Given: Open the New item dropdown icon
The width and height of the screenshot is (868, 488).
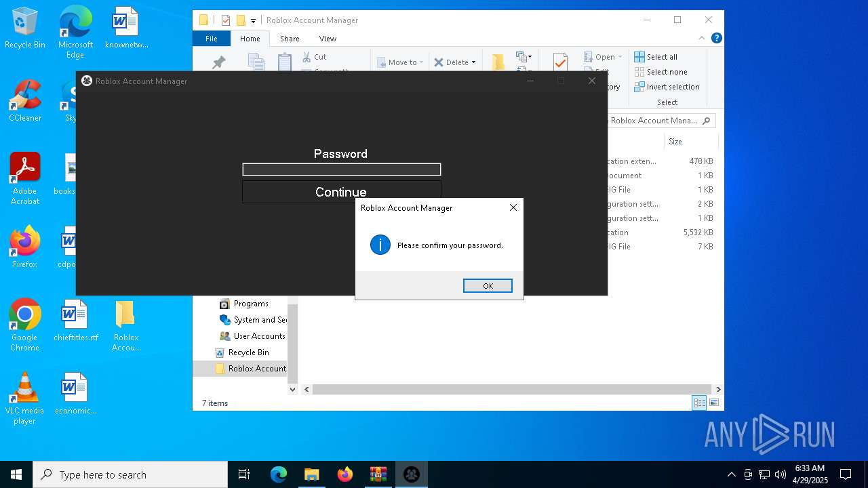Looking at the screenshot, I should (x=524, y=57).
